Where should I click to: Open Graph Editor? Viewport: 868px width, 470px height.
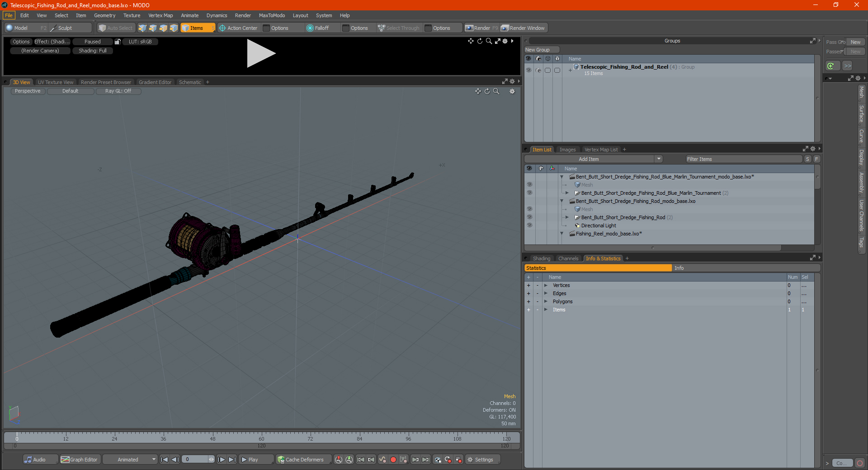click(80, 460)
